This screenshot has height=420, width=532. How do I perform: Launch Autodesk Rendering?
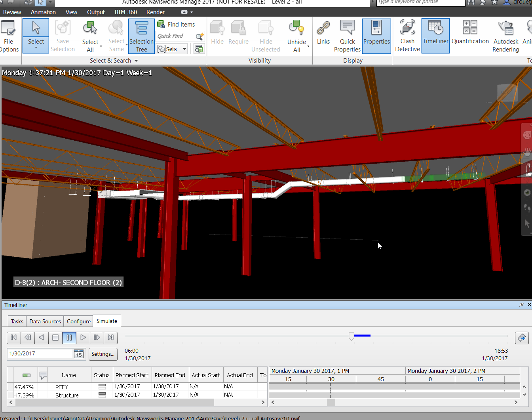pos(505,36)
